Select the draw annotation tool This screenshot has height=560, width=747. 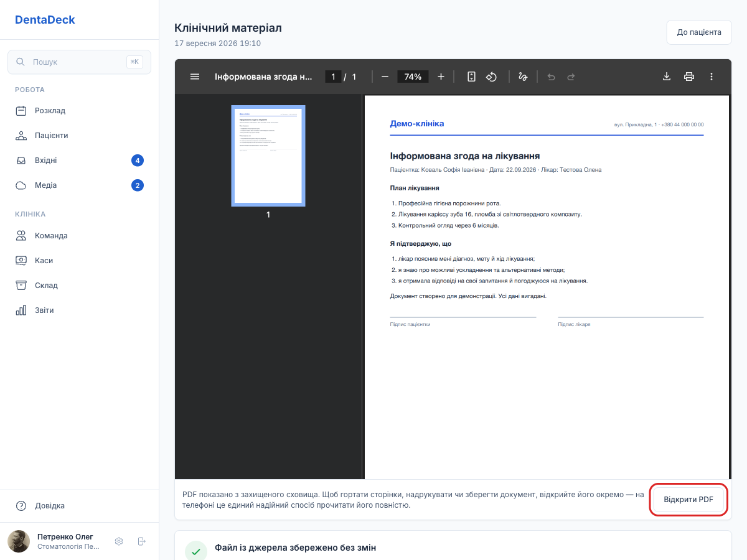(x=523, y=77)
